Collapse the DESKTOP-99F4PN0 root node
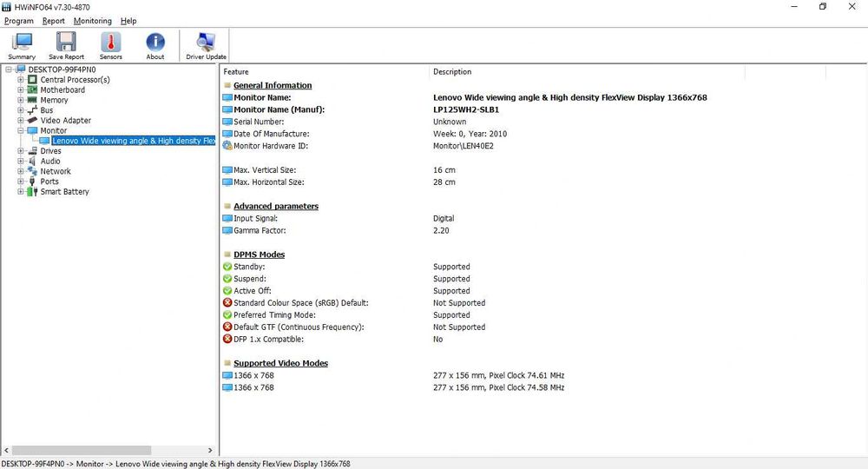 click(x=9, y=69)
